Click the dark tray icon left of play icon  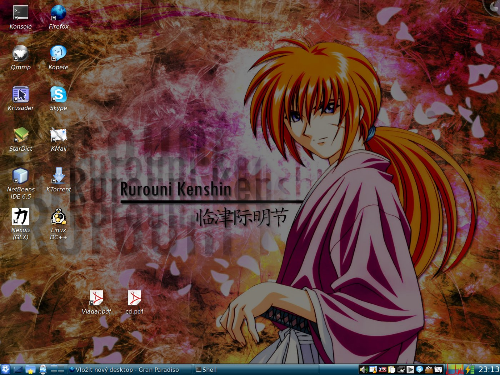coord(401,369)
